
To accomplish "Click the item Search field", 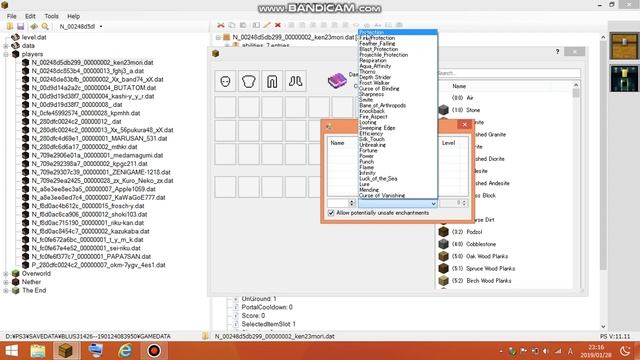I will [x=508, y=73].
